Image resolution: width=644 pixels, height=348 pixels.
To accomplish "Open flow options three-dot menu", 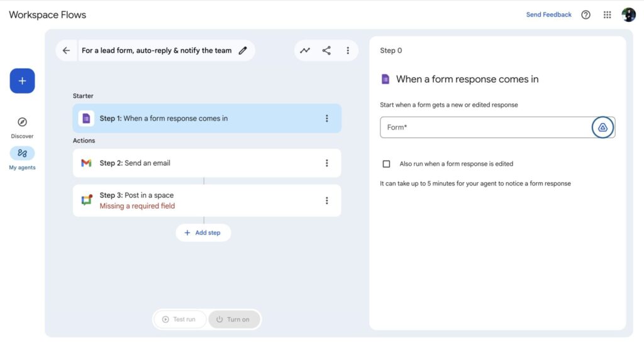I will (348, 50).
